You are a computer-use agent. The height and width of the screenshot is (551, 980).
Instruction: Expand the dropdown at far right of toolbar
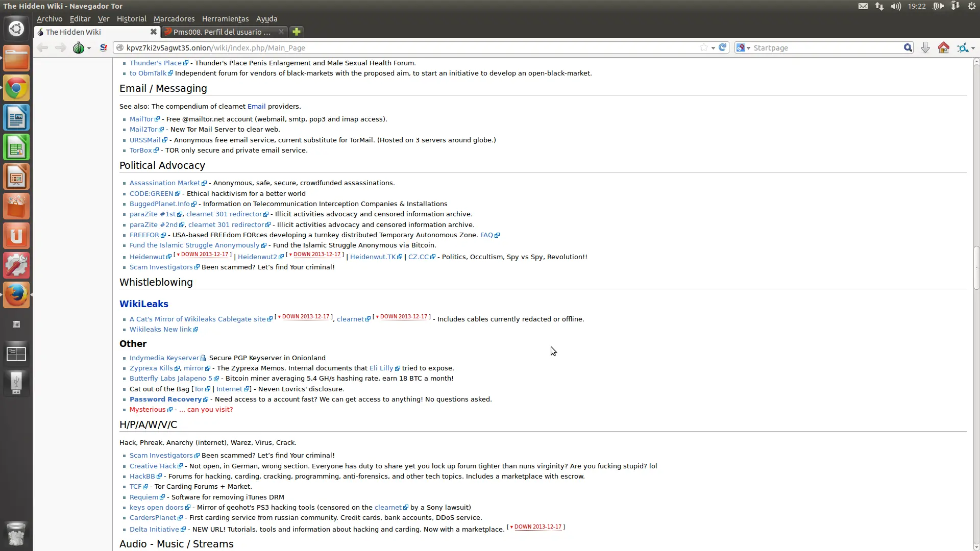[x=973, y=48]
